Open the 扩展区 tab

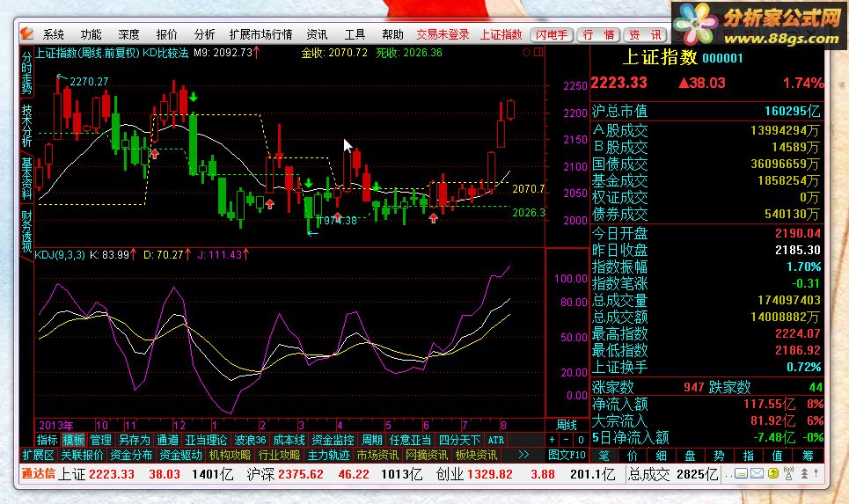coord(38,456)
